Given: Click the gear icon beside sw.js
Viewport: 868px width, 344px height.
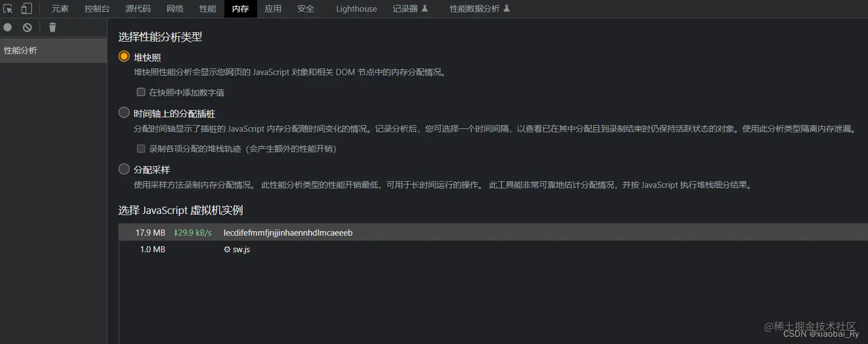Looking at the screenshot, I should 227,249.
